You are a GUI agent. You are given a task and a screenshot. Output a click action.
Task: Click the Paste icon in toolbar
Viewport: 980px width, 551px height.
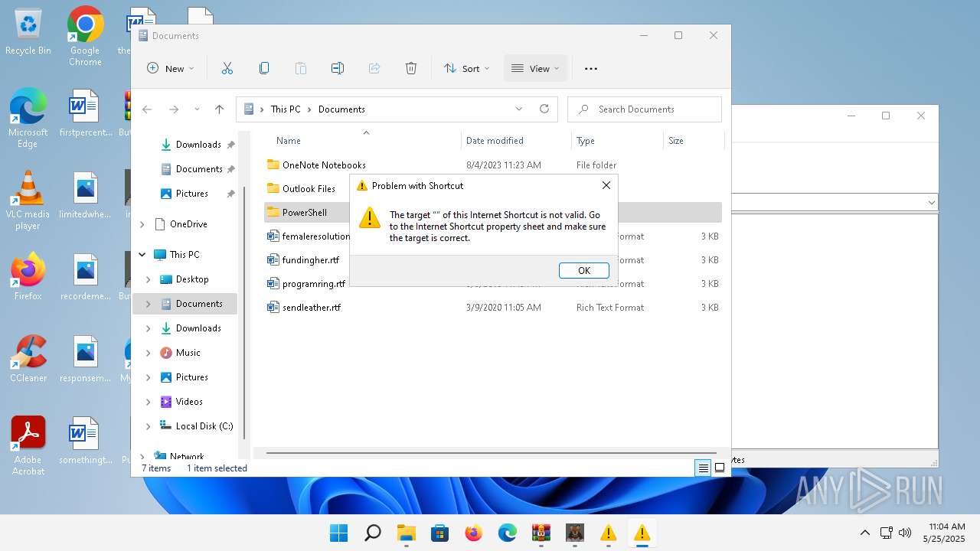(x=301, y=68)
